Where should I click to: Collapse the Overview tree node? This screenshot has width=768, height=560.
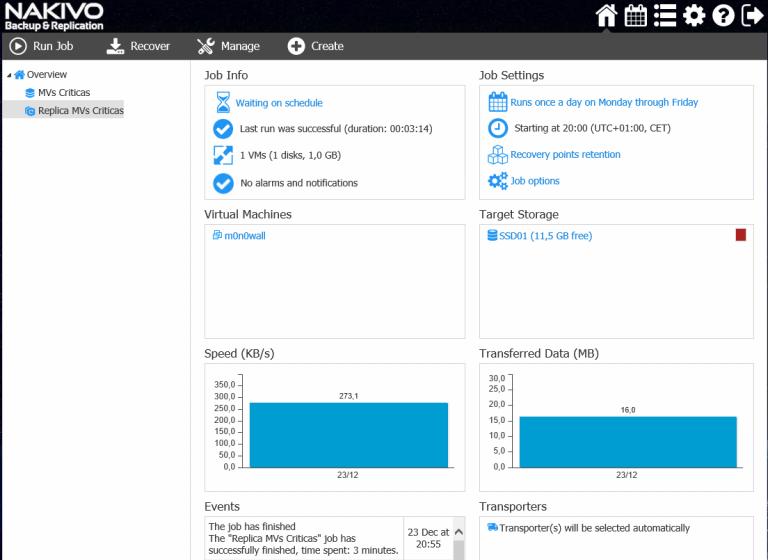point(8,75)
